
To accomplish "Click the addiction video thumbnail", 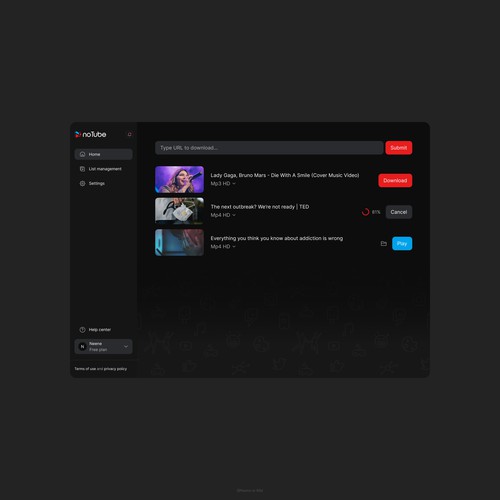I will click(179, 242).
